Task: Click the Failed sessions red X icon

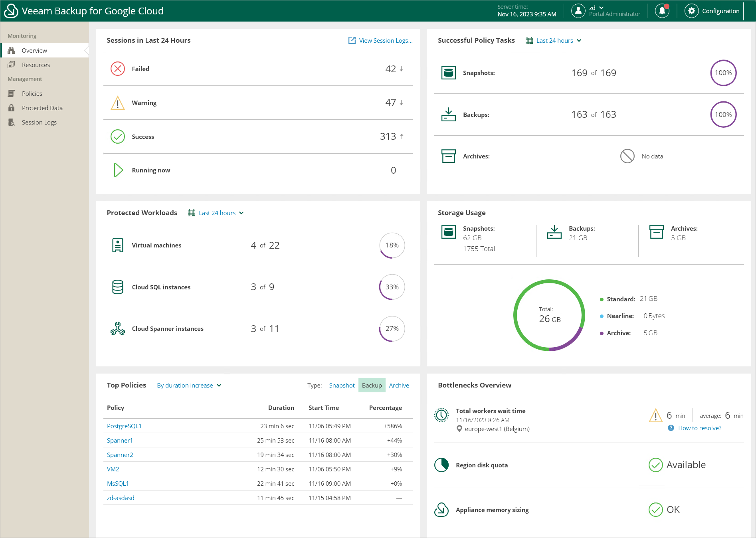Action: [x=117, y=69]
